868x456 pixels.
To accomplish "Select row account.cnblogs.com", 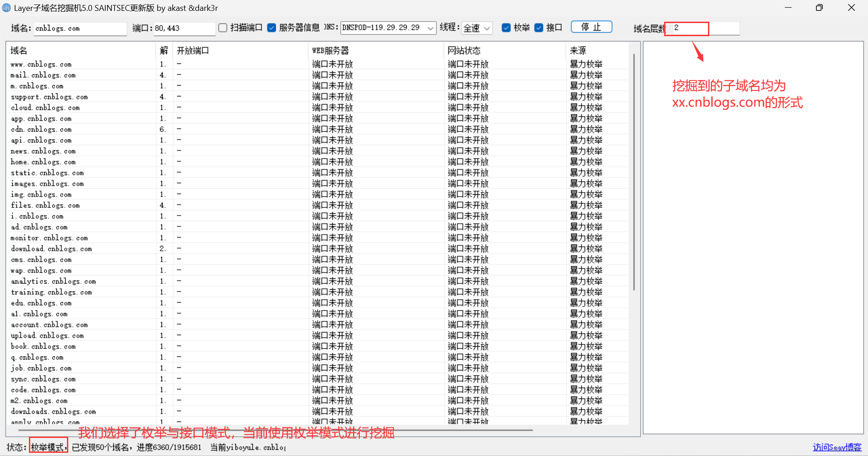I will [x=318, y=324].
